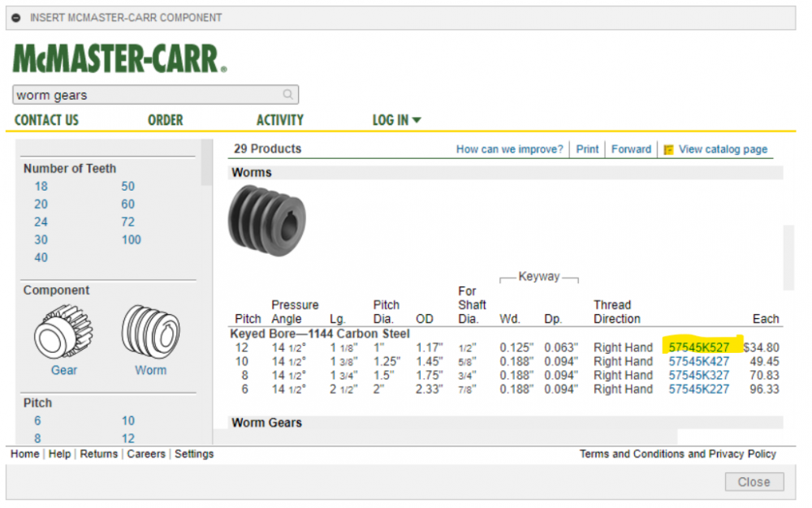Select the Worm component label

pos(151,370)
